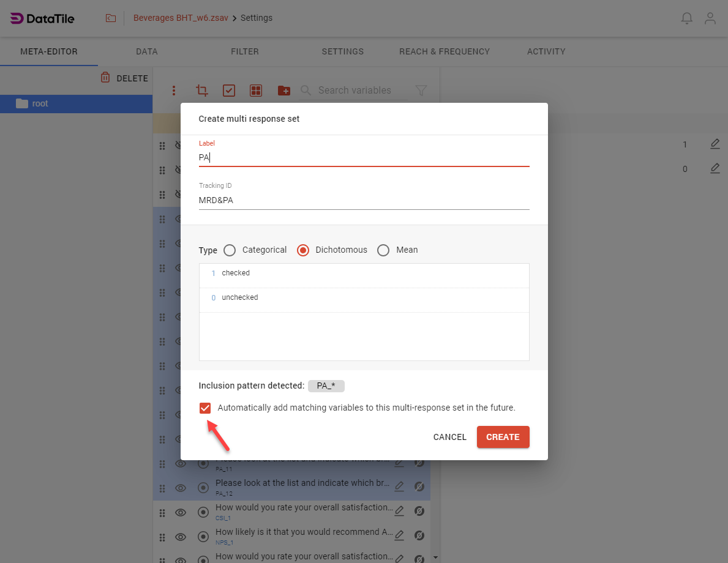Screen dimensions: 728x563
Task: Click the Create button
Action: (503, 437)
